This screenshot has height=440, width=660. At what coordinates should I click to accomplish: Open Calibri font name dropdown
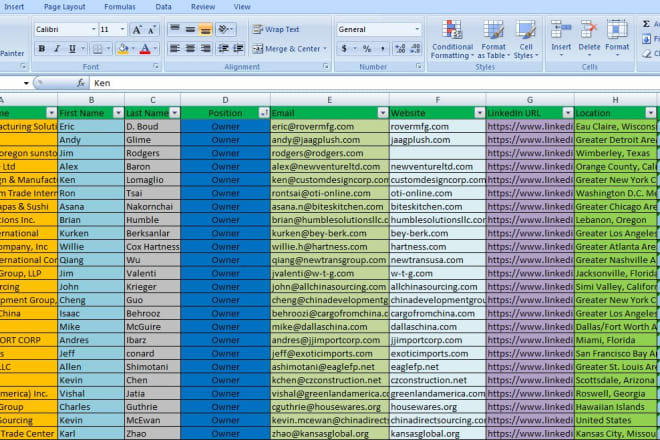(93, 29)
